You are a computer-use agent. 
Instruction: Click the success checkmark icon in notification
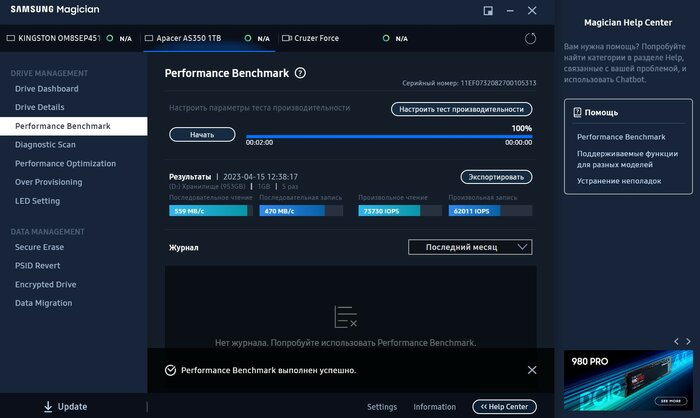170,370
